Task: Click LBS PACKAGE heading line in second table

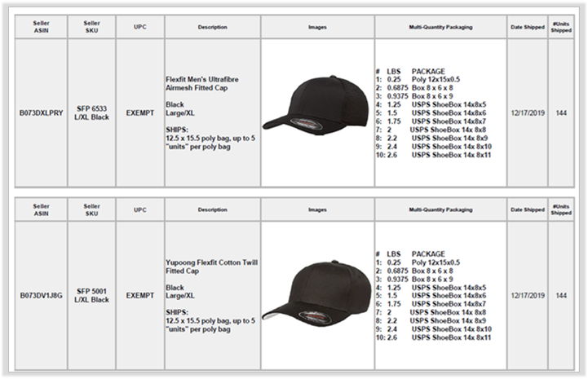Action: (411, 253)
